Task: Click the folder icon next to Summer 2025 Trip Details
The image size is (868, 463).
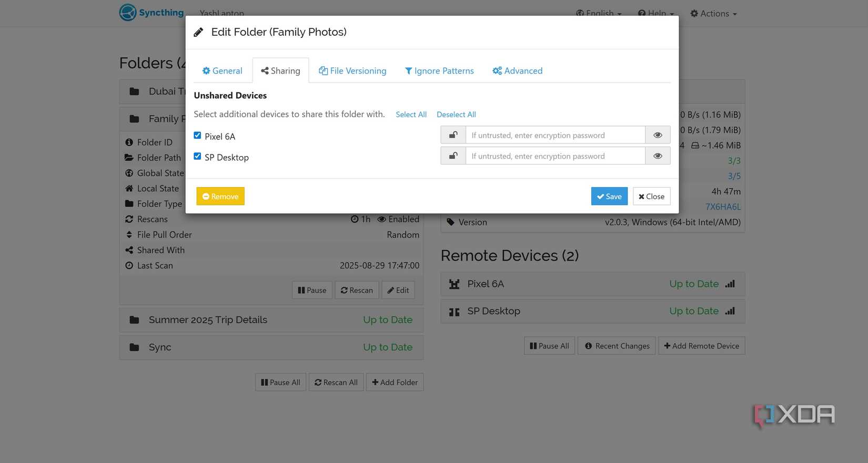Action: tap(135, 320)
